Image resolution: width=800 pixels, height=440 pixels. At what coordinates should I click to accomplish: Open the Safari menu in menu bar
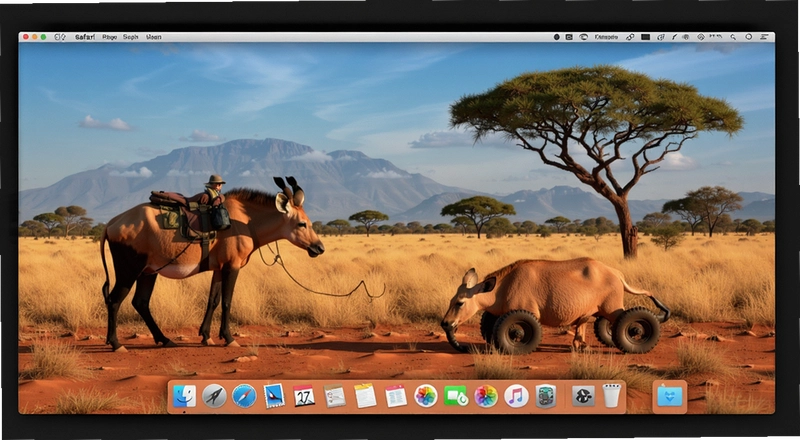pyautogui.click(x=85, y=37)
